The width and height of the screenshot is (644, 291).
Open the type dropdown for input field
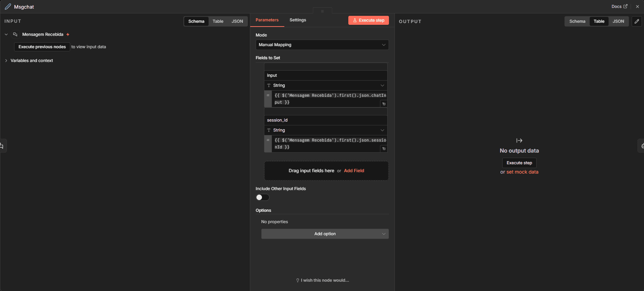325,85
